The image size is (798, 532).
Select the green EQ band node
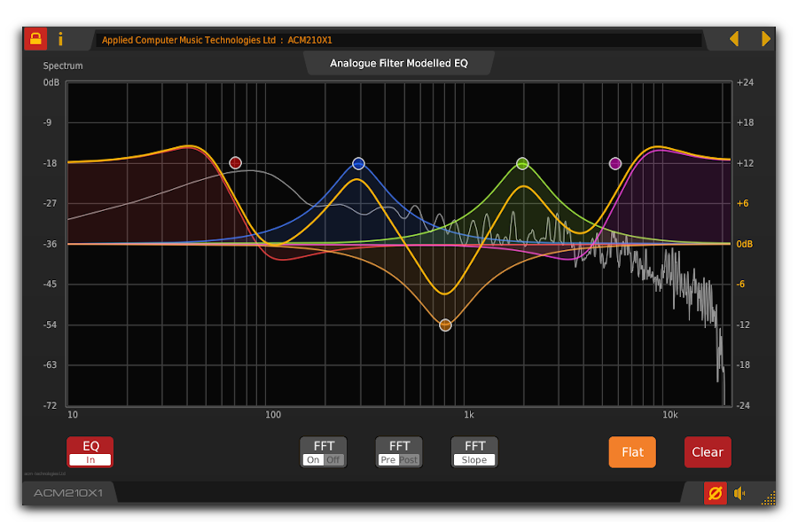(x=522, y=163)
